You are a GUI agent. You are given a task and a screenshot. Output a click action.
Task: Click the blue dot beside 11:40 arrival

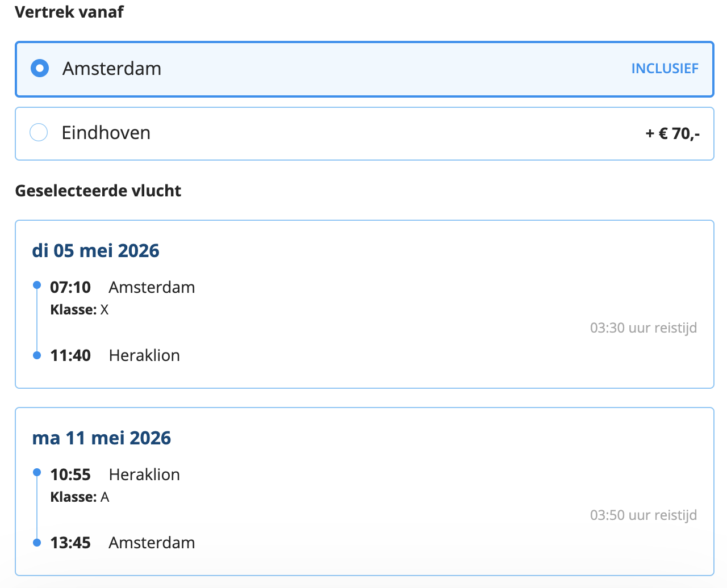tap(37, 355)
